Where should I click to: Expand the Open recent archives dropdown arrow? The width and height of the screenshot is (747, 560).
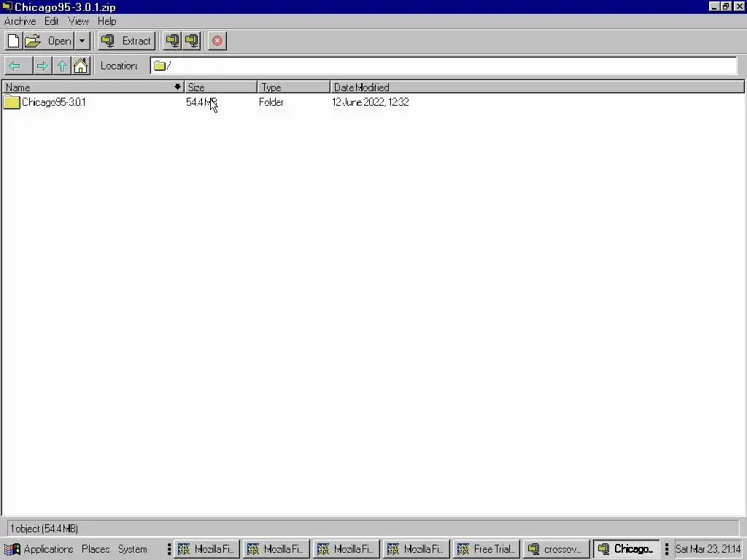tap(82, 41)
